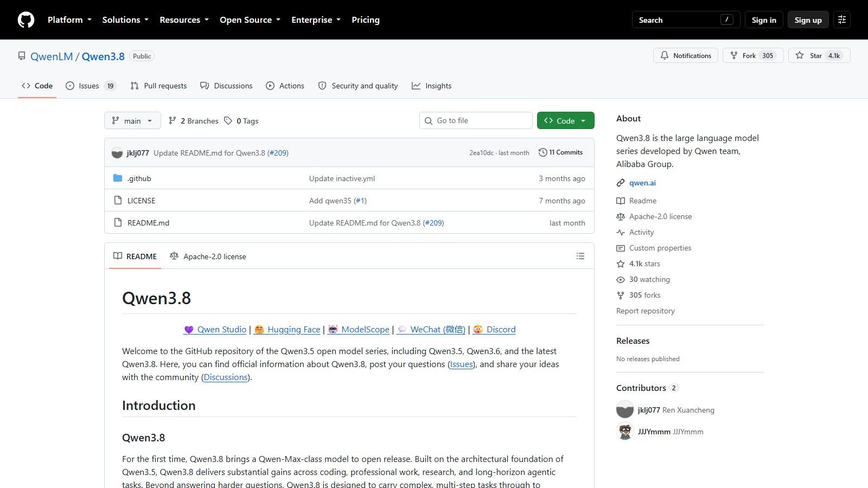868x488 pixels.
Task: Click the JJJYmmm contributor avatar
Action: (625, 432)
